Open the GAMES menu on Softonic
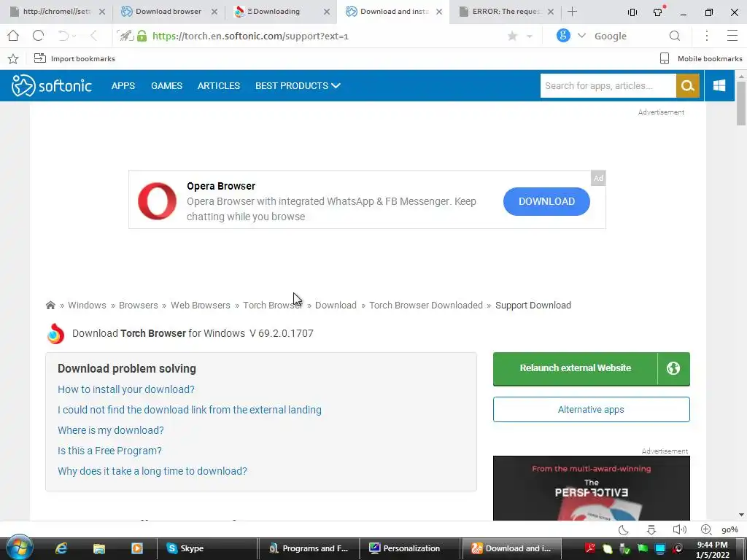Screen dimensions: 747x560 point(167,86)
